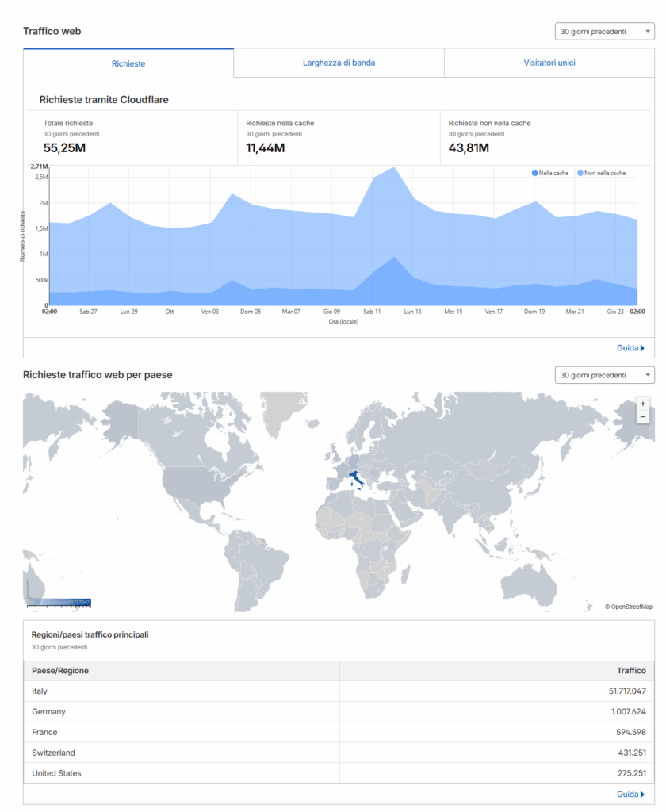Screen dimensions: 666x812
Task: Switch to the Larghezza di banda tab
Action: tap(339, 63)
